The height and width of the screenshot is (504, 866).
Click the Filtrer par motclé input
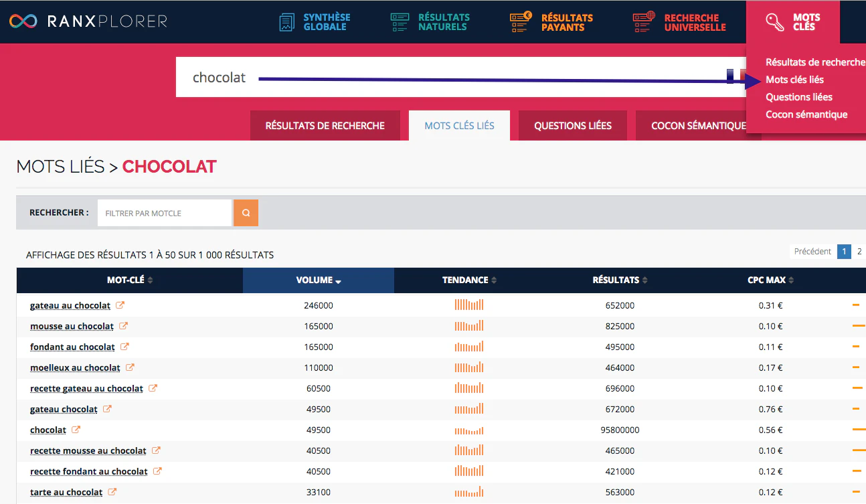(165, 213)
